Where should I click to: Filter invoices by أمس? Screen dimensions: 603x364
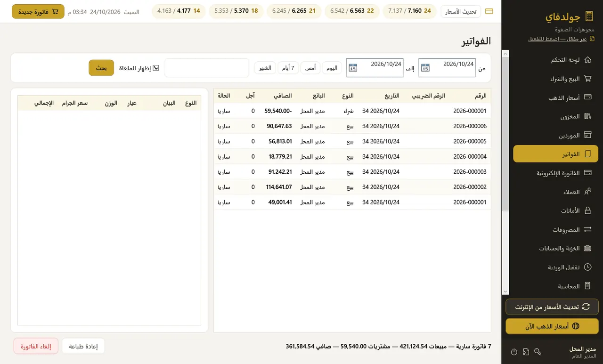point(311,68)
